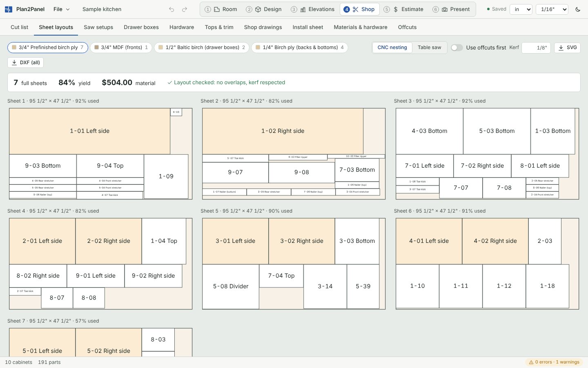Download the layout as SVG
Viewport: 588px width, 368px height.
click(x=567, y=47)
